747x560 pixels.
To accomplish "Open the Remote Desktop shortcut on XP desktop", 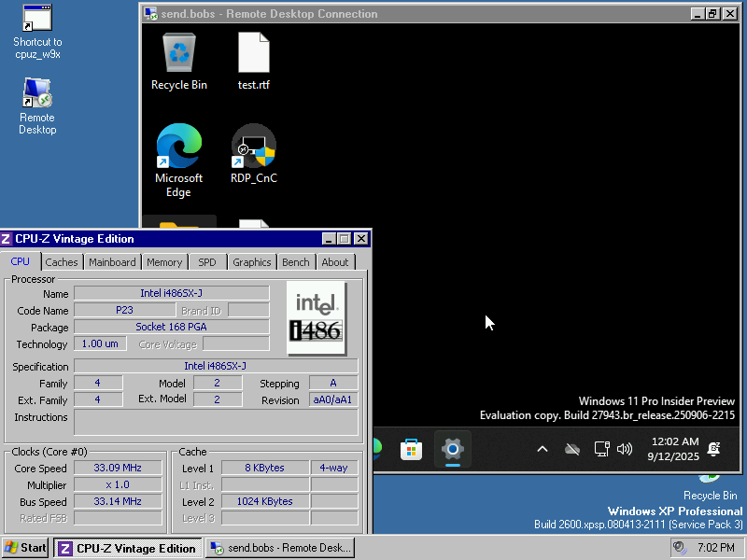I will tap(37, 106).
